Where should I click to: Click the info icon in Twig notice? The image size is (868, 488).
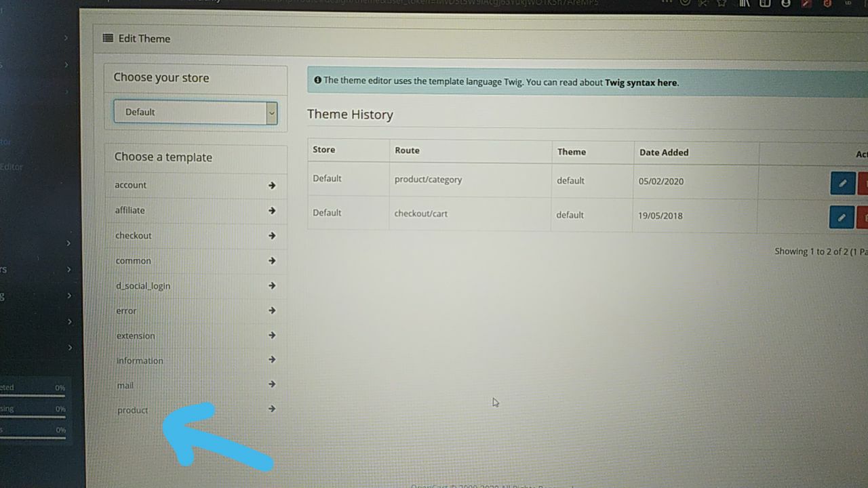click(x=317, y=80)
